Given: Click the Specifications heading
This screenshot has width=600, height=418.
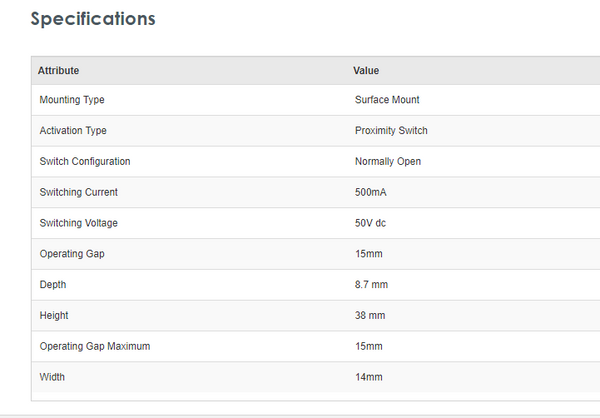Looking at the screenshot, I should point(93,19).
